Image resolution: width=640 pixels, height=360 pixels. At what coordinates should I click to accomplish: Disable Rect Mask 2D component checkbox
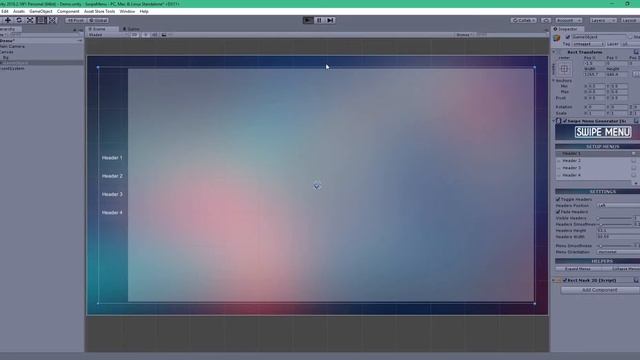pyautogui.click(x=565, y=280)
